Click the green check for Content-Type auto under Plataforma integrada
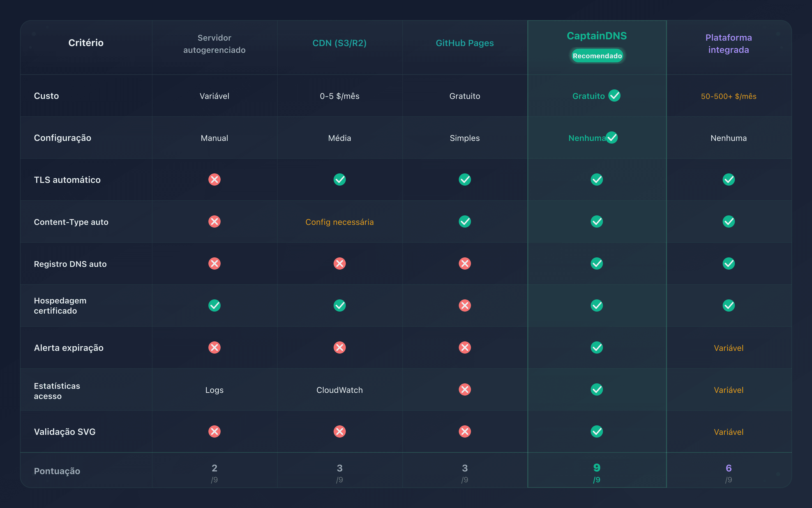The width and height of the screenshot is (812, 508). [x=729, y=221]
